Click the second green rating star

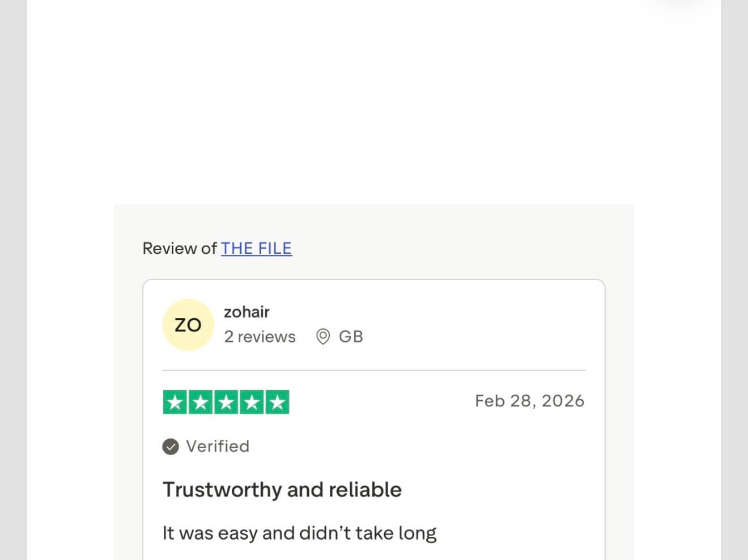coord(201,402)
